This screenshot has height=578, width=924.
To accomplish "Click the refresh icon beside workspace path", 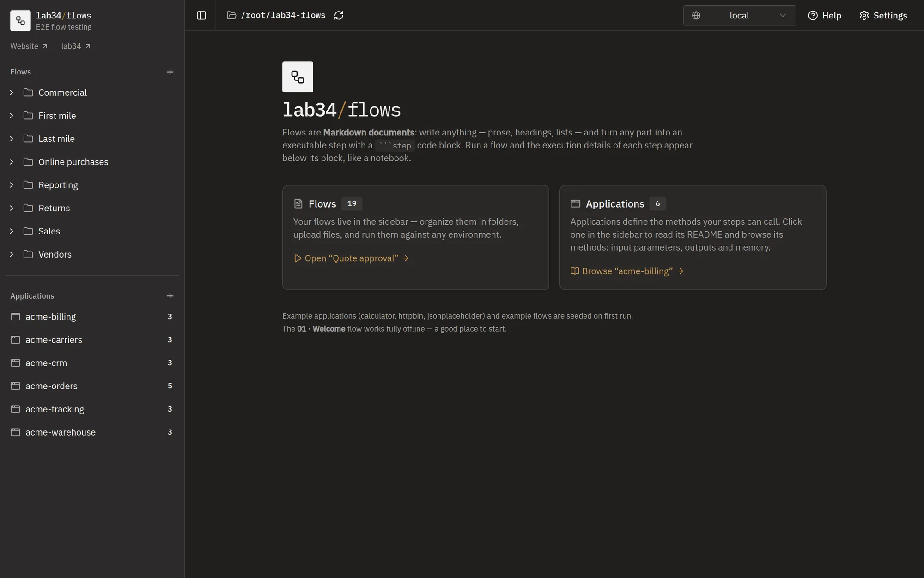I will point(339,15).
